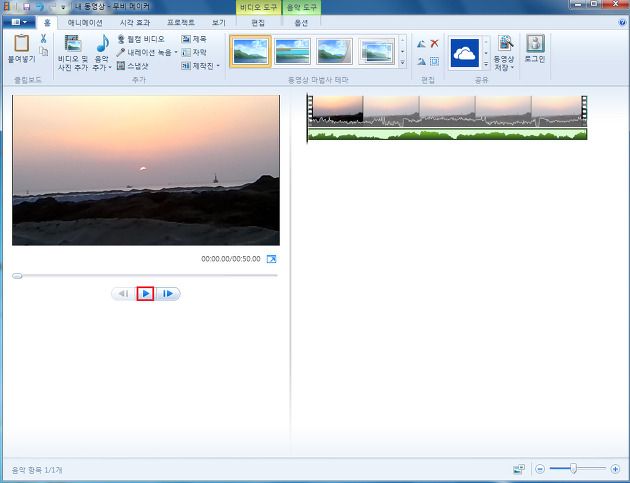Open Save movie (동영상 저장) dropdown arrow
Viewport: 630px width, 483px height.
tap(513, 67)
